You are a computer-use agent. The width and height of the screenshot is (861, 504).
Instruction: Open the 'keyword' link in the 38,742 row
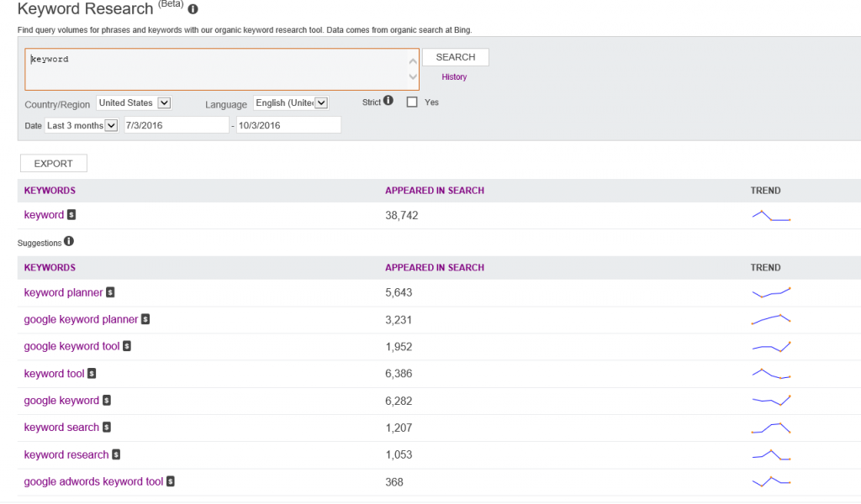coord(44,215)
